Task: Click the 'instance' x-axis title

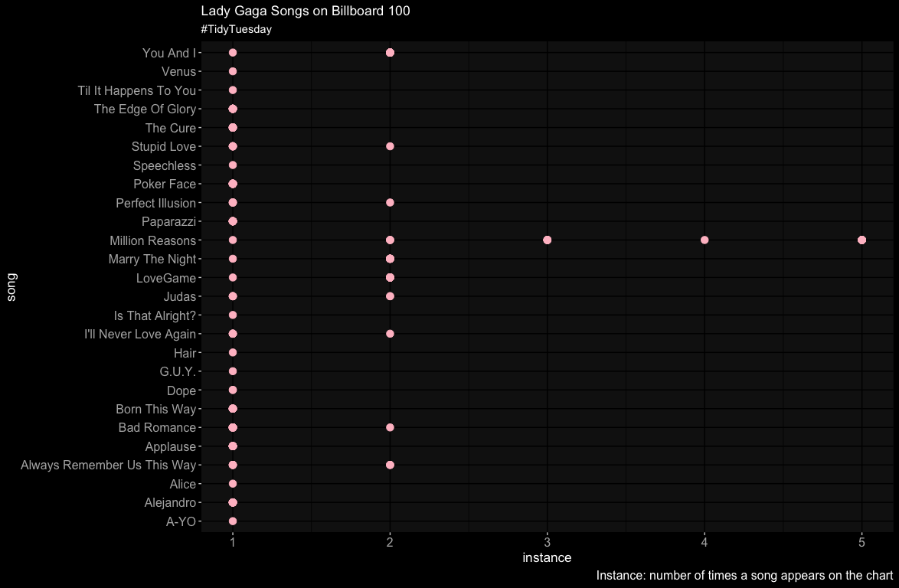Action: tap(547, 557)
